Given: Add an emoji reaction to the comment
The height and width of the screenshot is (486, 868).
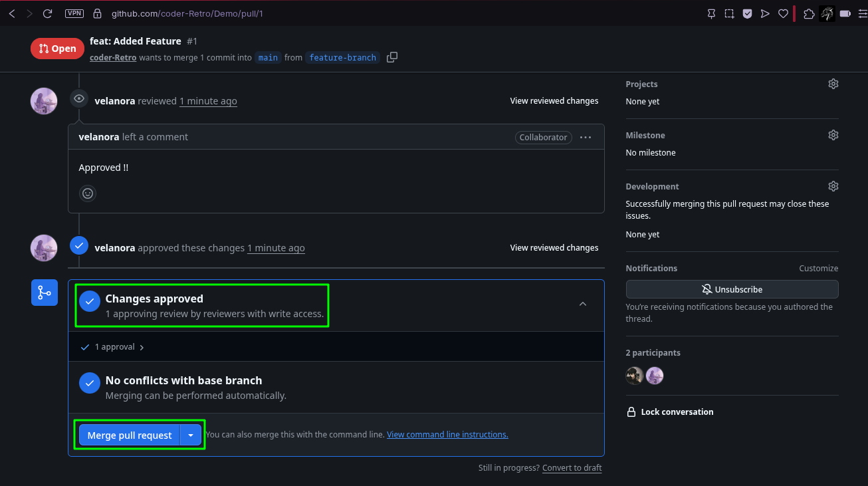Looking at the screenshot, I should 88,193.
